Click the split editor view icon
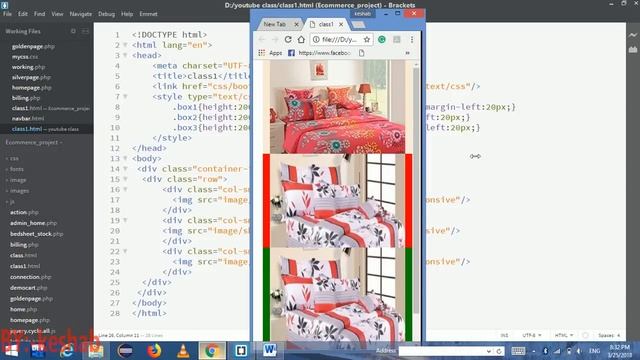The width and height of the screenshot is (640, 360). tap(85, 31)
